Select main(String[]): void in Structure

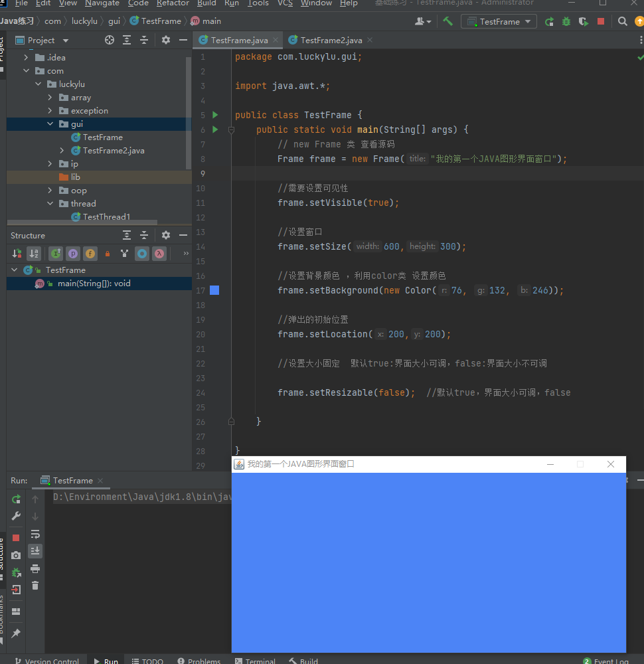pyautogui.click(x=99, y=284)
